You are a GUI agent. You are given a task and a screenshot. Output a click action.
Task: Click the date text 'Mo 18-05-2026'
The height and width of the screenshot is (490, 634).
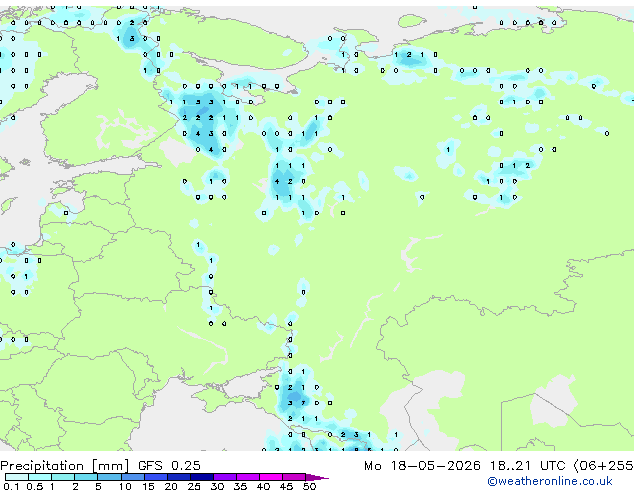(x=422, y=466)
